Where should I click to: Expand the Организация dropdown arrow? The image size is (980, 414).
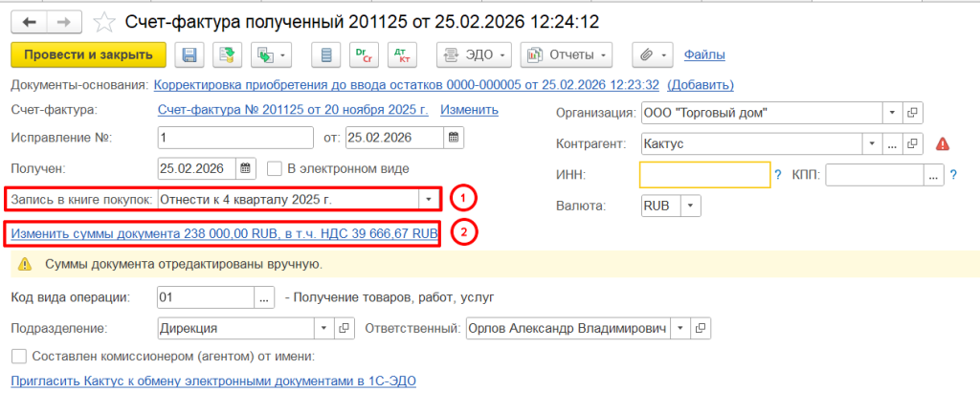(892, 113)
